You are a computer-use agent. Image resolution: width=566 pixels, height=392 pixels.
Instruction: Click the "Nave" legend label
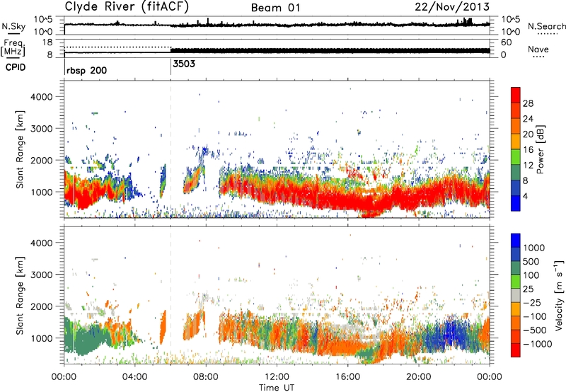pyautogui.click(x=538, y=49)
